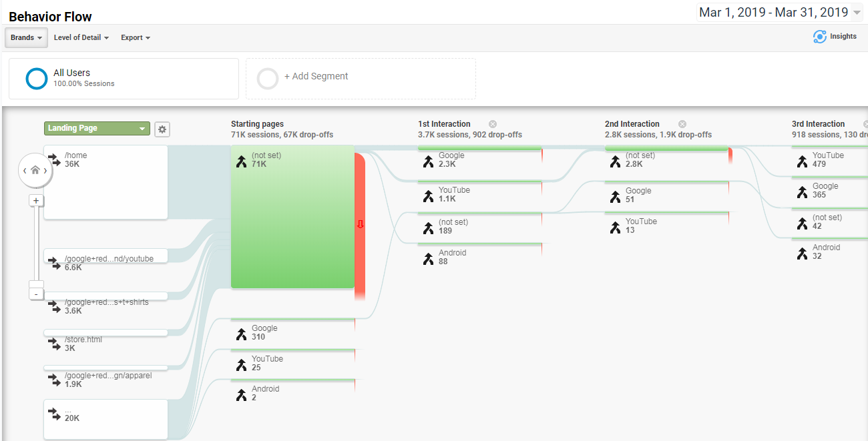Select the /home landing page node

click(x=105, y=182)
